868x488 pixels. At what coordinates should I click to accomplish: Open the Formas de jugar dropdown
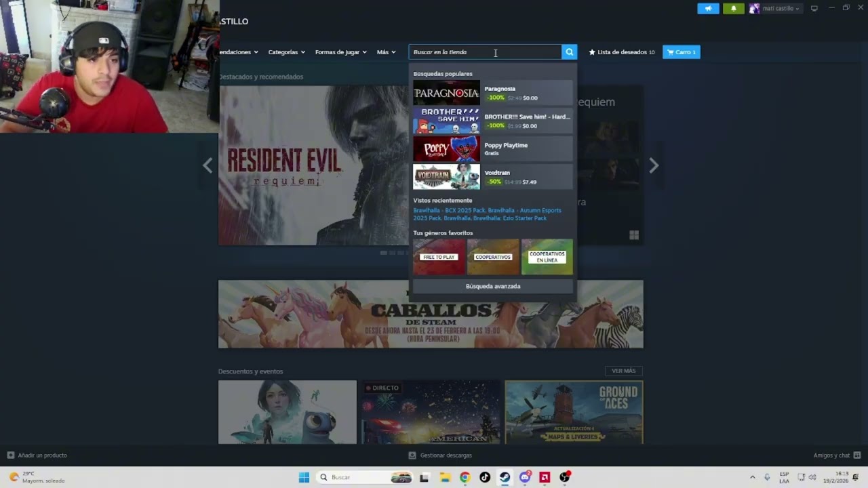click(x=340, y=52)
